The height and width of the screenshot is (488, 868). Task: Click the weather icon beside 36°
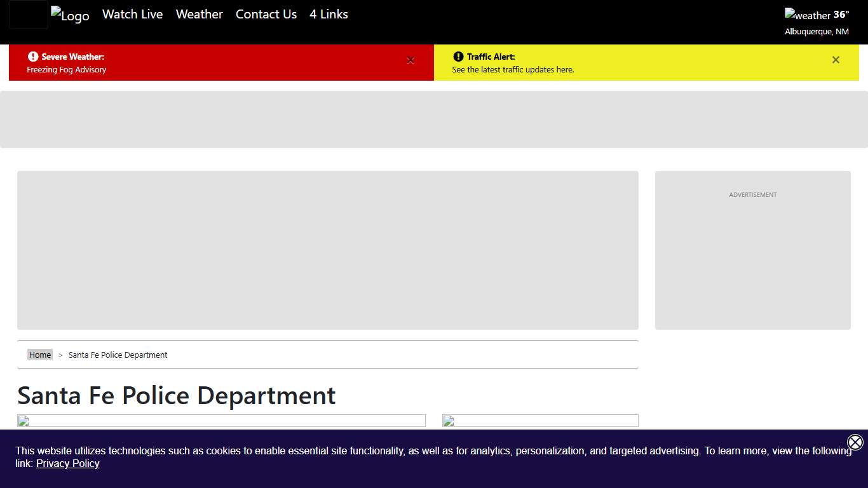(807, 15)
